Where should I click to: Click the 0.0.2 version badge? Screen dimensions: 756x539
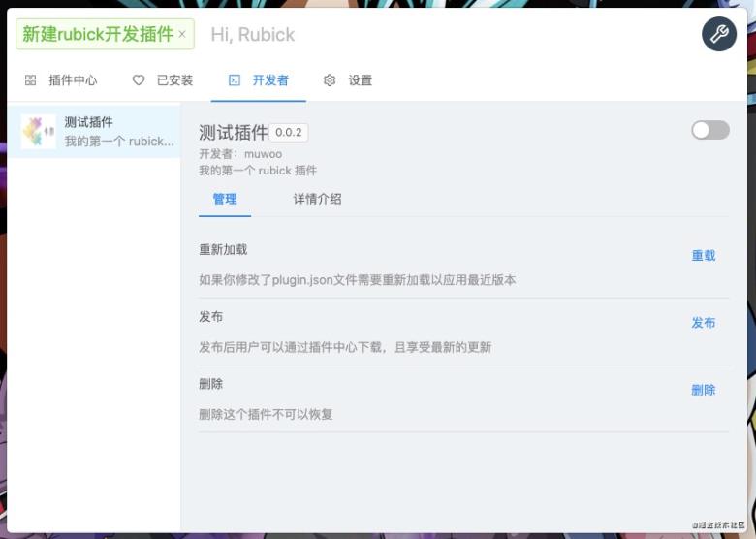(x=289, y=132)
